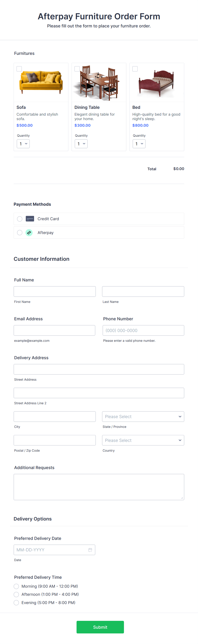This screenshot has height=644, width=198.
Task: Check the Bed product checkbox
Action: pyautogui.click(x=135, y=68)
